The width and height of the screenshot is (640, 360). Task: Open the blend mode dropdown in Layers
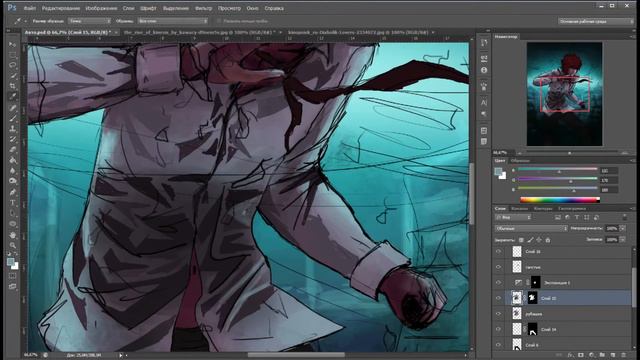[x=531, y=229]
